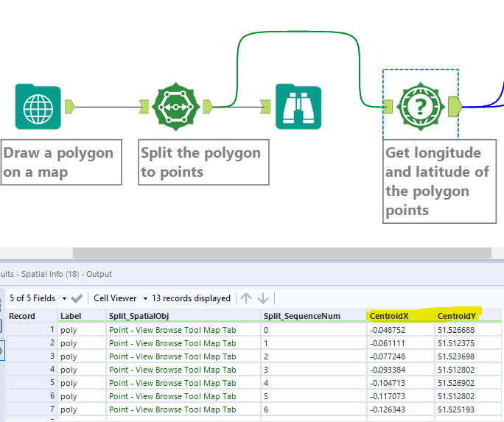Image resolution: width=504 pixels, height=422 pixels.
Task: Go to next record with down arrow
Action: pyautogui.click(x=263, y=298)
